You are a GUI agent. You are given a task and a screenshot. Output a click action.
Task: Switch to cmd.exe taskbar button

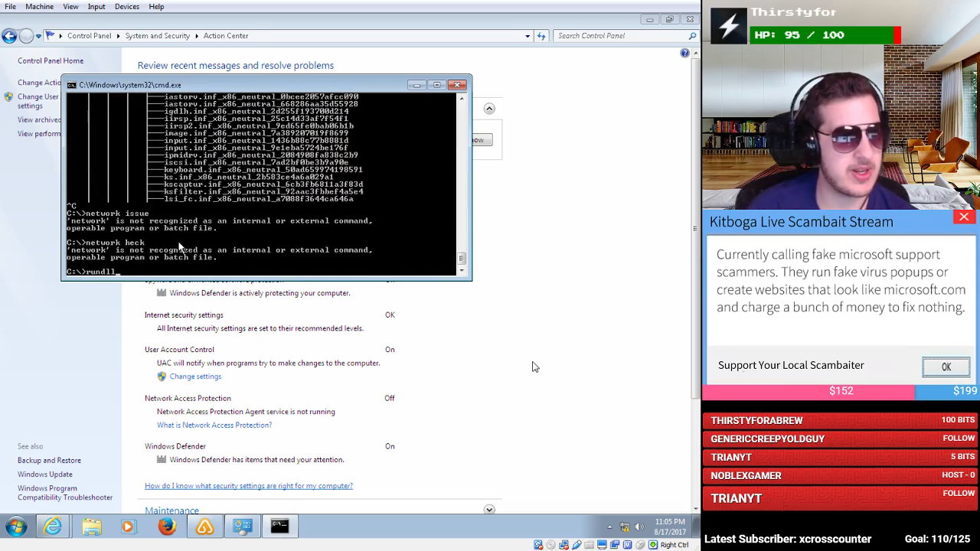(x=279, y=527)
